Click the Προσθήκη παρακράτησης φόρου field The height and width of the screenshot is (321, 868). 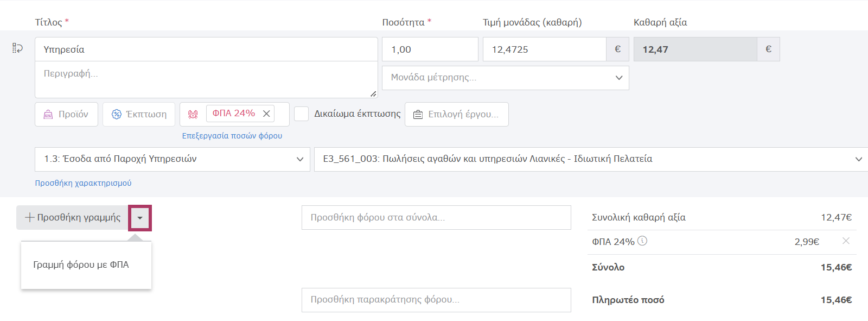(x=436, y=300)
